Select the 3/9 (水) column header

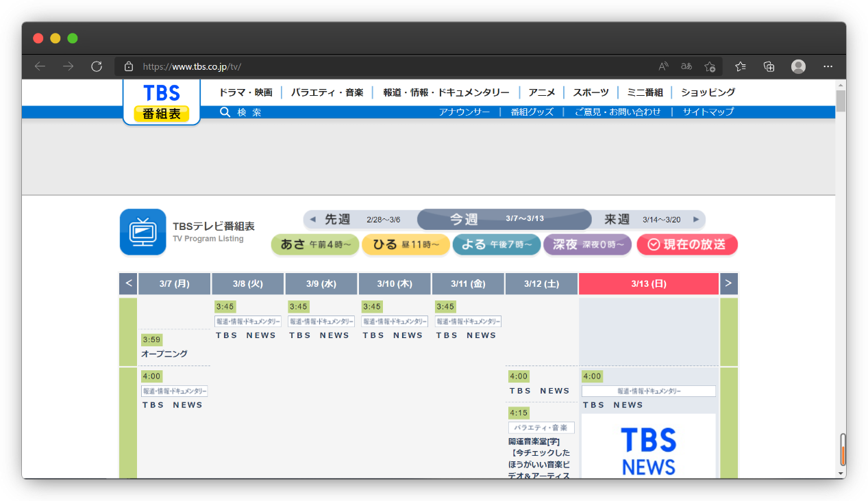pyautogui.click(x=321, y=283)
